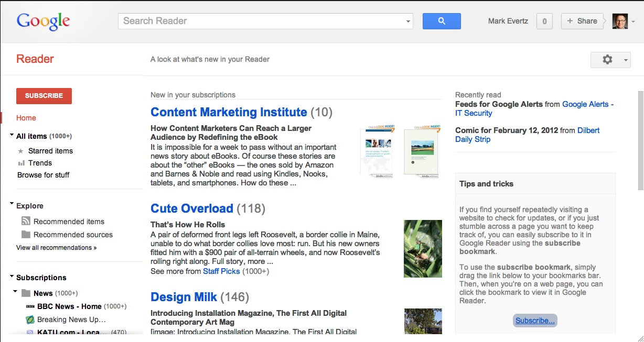This screenshot has height=342, width=644.
Task: Open the search scope dropdown arrow
Action: [x=408, y=22]
